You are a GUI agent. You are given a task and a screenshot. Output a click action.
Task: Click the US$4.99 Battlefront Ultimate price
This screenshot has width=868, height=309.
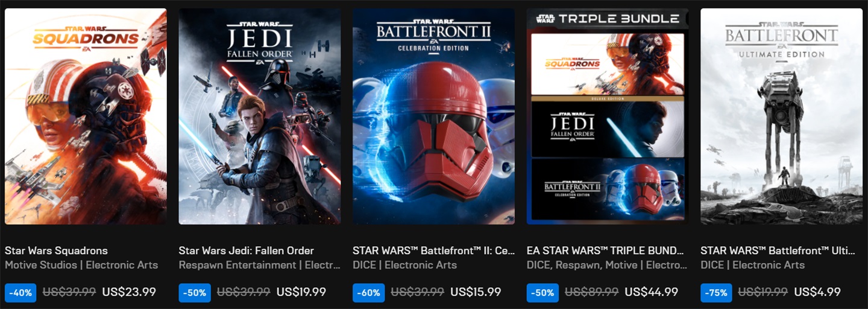[x=817, y=292]
